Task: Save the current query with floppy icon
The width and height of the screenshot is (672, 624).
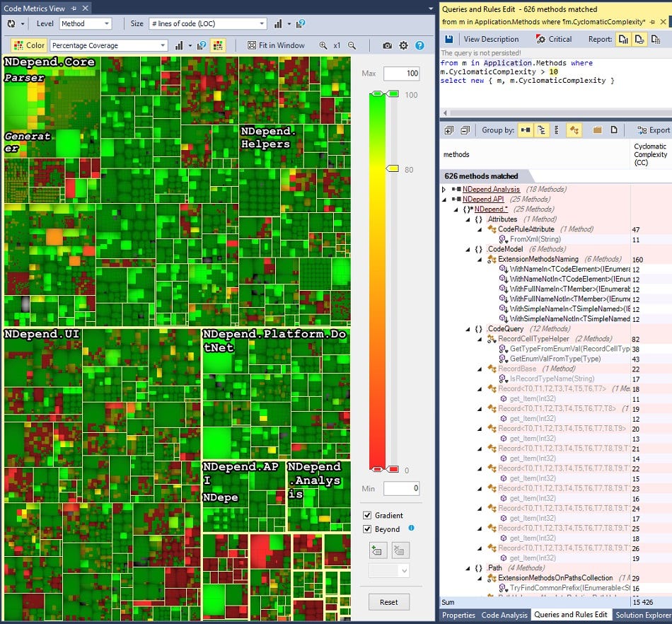Action: 448,39
